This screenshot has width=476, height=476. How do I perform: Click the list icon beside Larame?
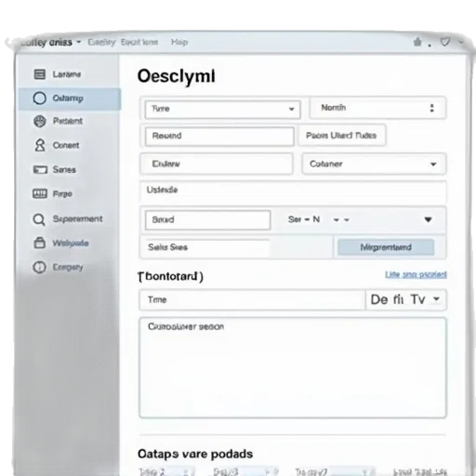coord(39,74)
